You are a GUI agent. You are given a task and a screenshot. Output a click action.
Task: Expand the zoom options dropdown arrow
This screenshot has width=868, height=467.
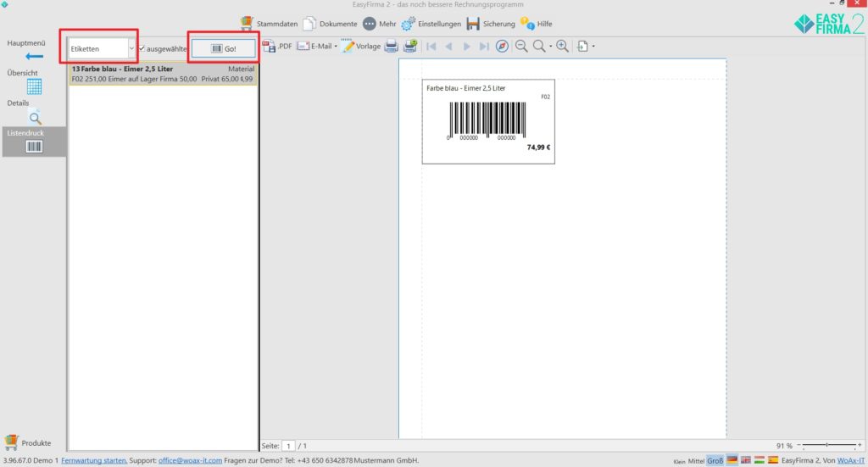[x=550, y=47]
